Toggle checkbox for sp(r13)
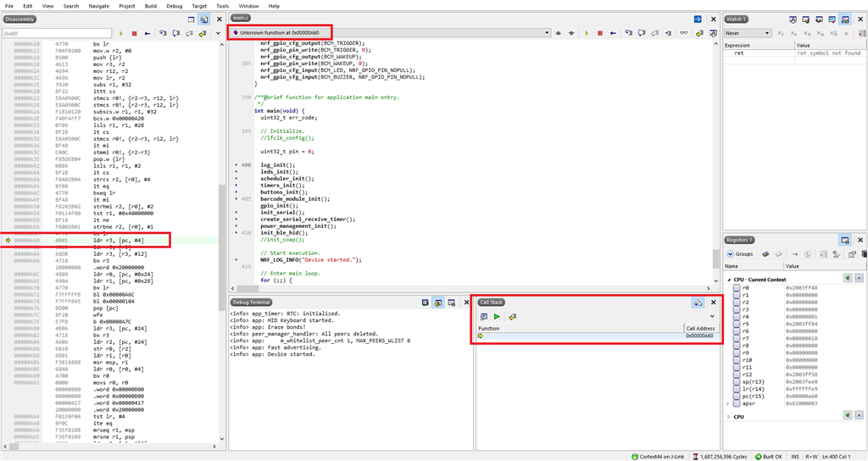This screenshot has height=461, width=868. point(737,381)
